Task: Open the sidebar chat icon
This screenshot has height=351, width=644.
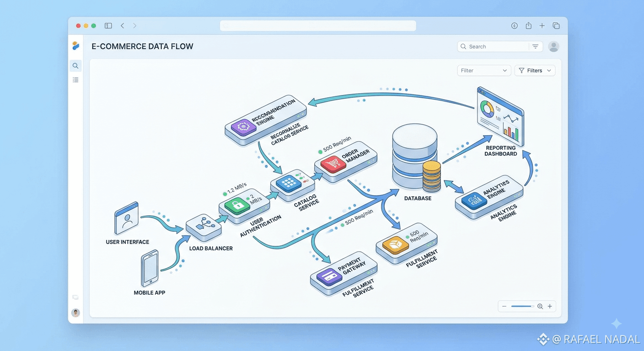Action: (x=75, y=298)
